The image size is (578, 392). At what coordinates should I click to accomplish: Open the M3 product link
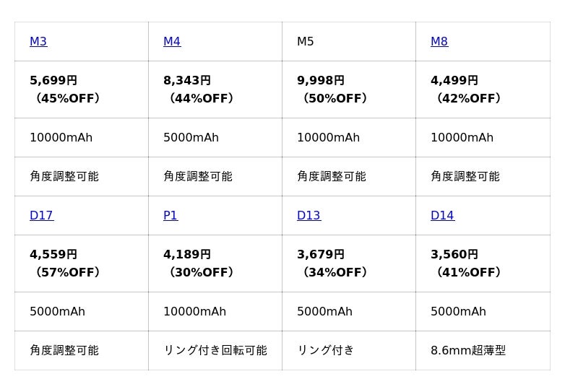38,42
